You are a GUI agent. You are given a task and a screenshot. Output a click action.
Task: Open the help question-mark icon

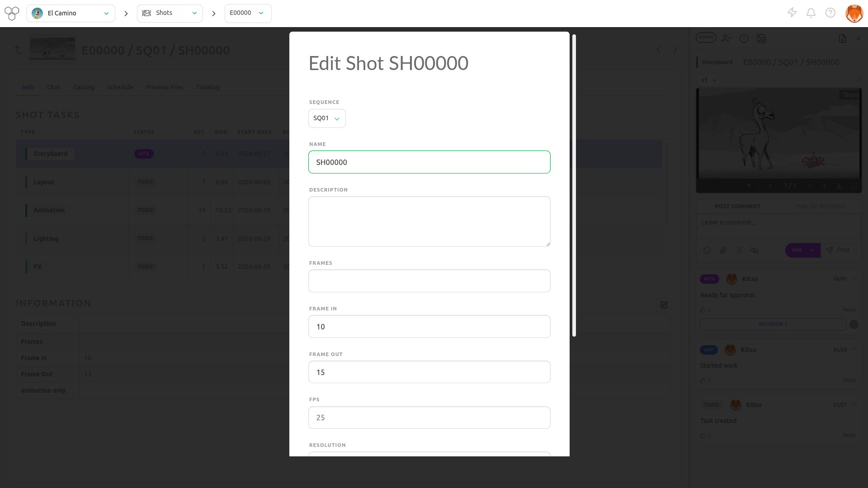(x=830, y=13)
